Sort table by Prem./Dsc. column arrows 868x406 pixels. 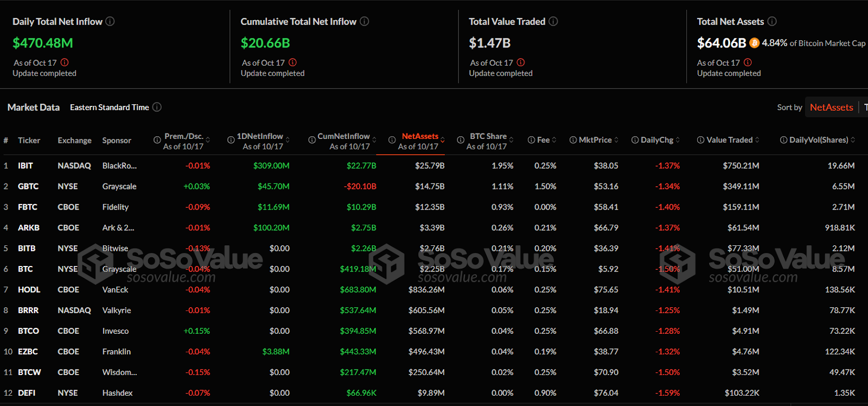coord(208,140)
